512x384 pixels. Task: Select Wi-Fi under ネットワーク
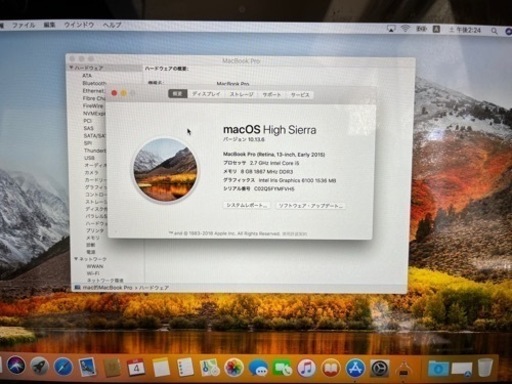93,273
